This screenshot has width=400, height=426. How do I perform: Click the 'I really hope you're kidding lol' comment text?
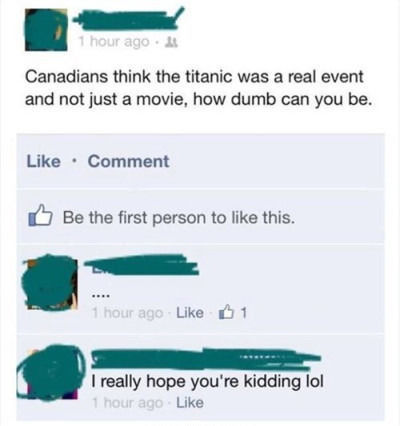tap(208, 382)
